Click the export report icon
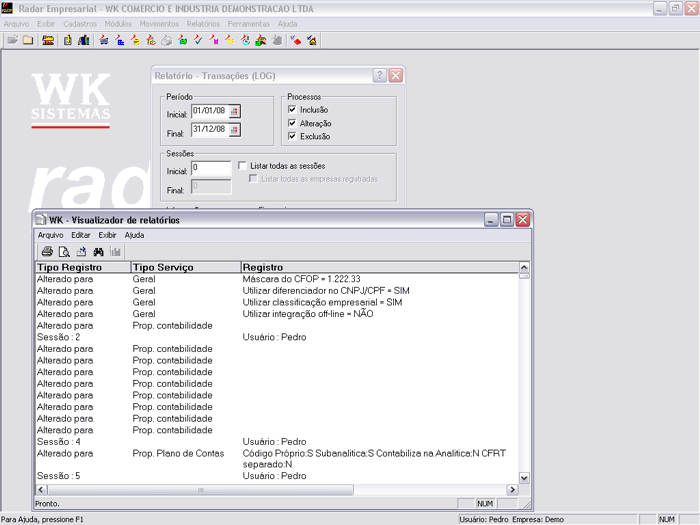This screenshot has height=525, width=700. click(81, 251)
